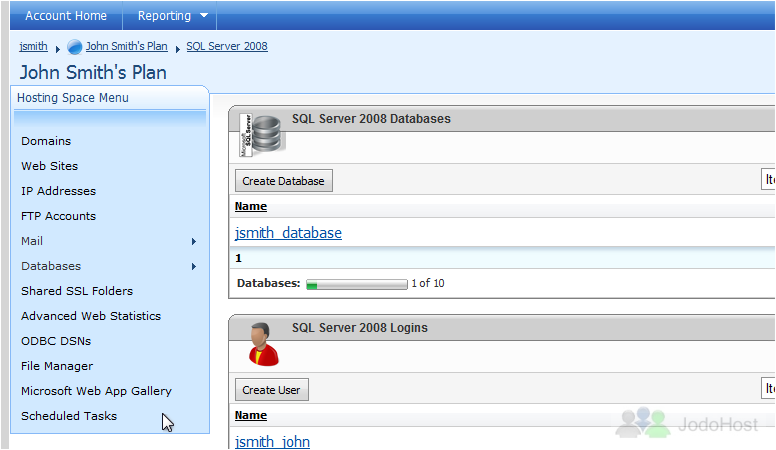776x450 pixels.
Task: Click SQL Server 2008 breadcrumb link
Action: (227, 47)
